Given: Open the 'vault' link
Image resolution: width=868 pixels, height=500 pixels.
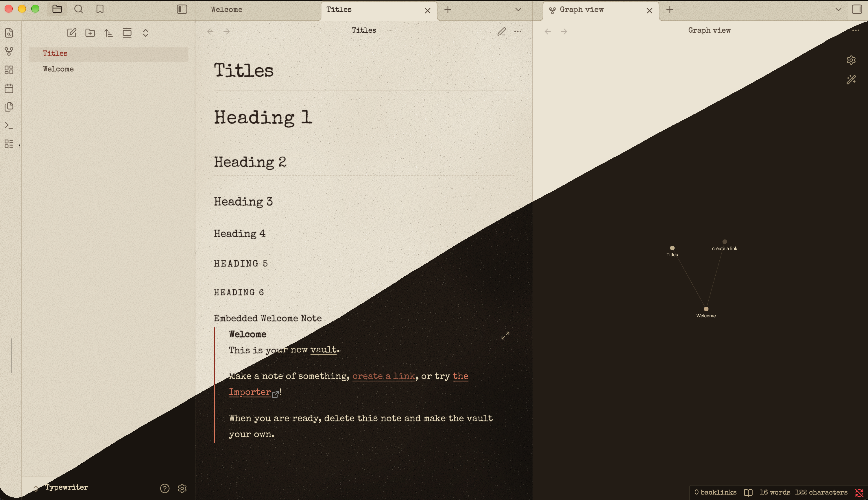Looking at the screenshot, I should (x=323, y=350).
